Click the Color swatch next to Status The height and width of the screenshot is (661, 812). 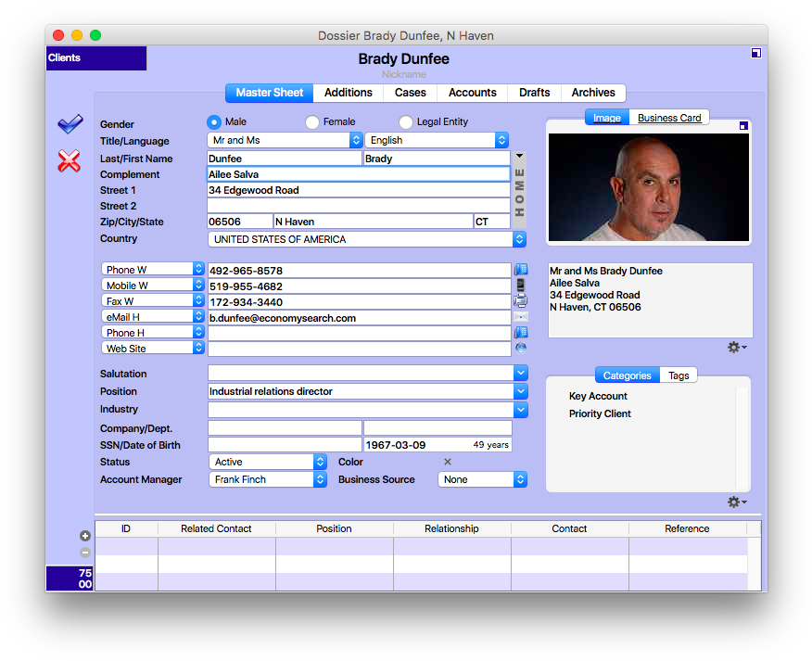click(x=448, y=462)
